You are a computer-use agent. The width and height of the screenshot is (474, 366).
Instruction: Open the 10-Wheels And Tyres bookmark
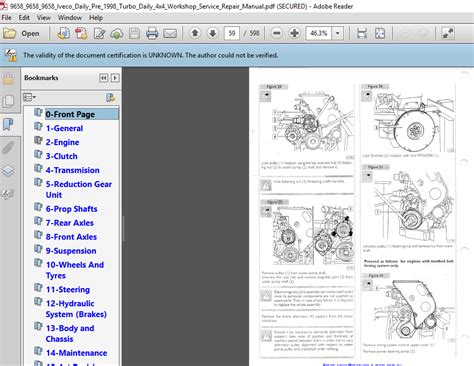pos(75,270)
